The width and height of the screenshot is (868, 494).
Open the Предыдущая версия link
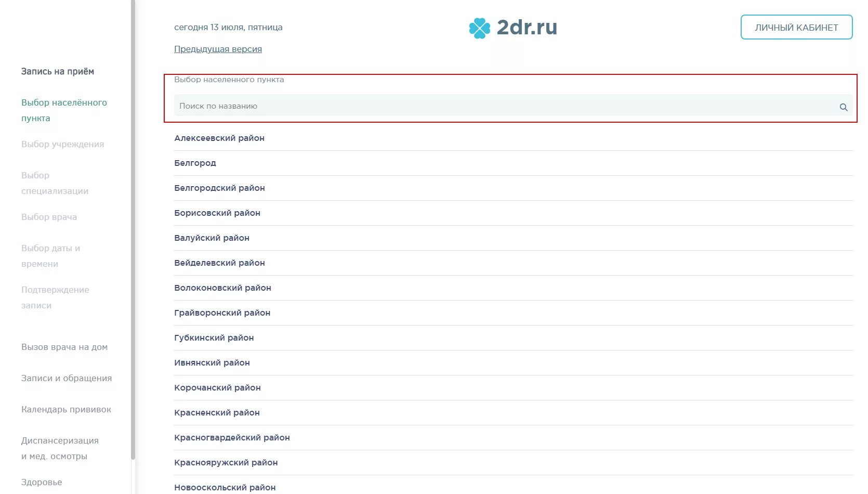[218, 49]
